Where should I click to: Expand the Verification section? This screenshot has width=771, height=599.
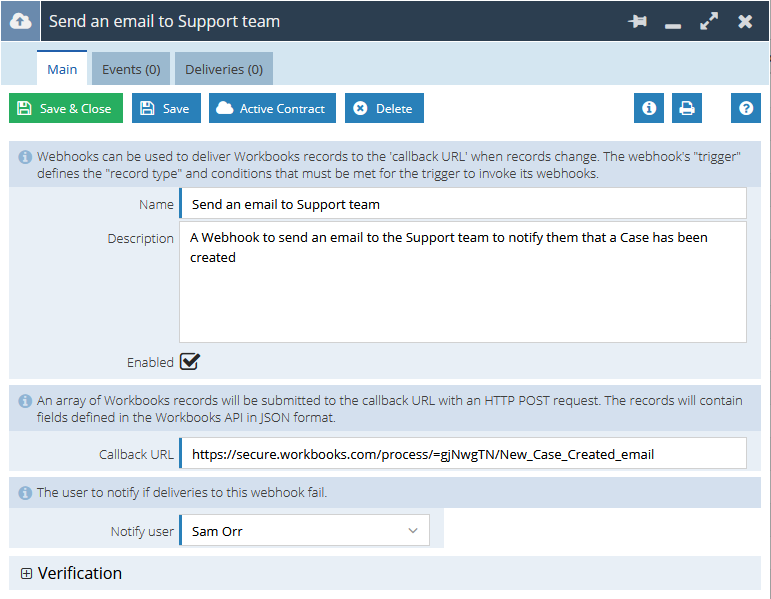27,573
